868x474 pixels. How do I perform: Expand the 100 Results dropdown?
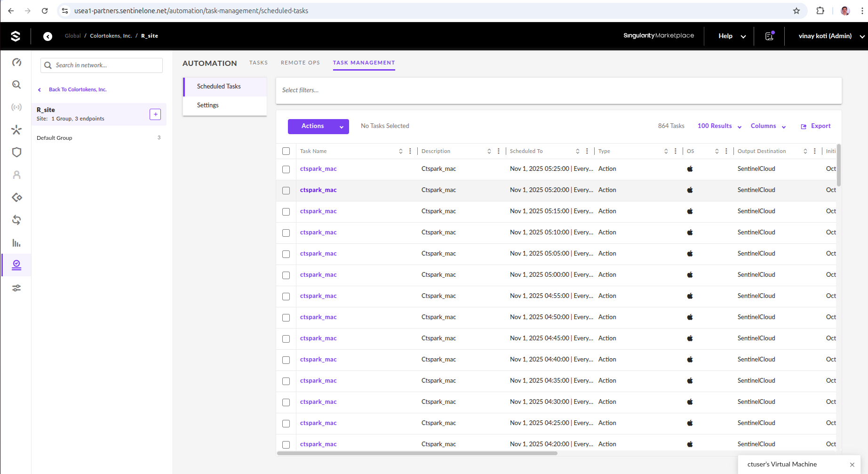point(718,126)
